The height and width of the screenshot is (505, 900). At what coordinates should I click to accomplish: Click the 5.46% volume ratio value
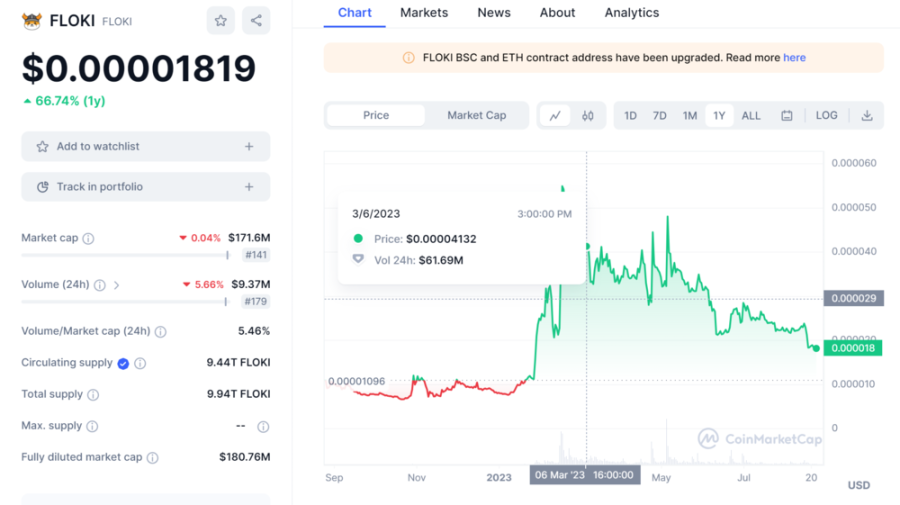tap(254, 331)
